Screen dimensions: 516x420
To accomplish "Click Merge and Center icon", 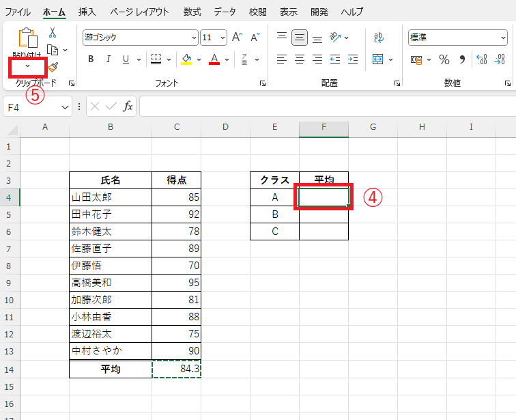I will tap(378, 59).
